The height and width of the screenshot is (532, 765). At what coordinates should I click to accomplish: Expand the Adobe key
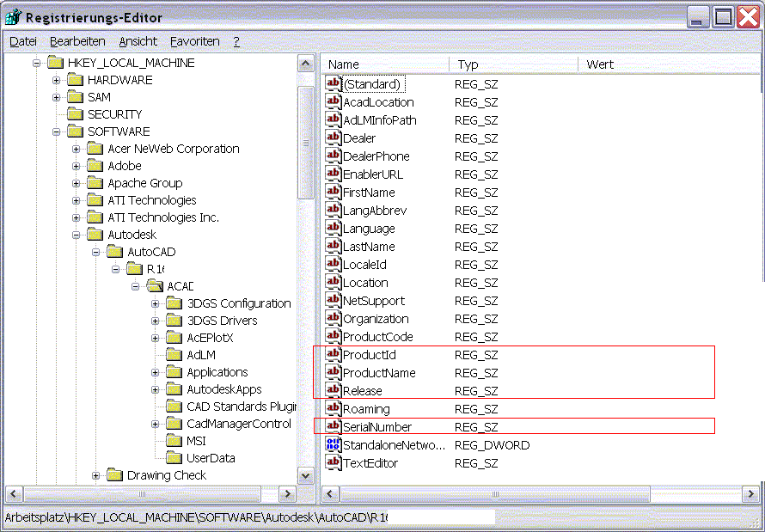click(x=76, y=166)
